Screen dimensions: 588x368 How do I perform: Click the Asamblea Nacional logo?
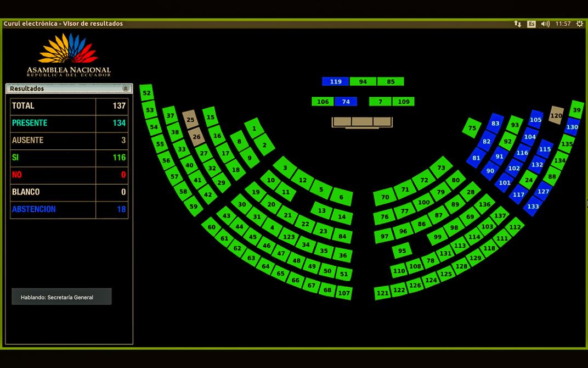[69, 55]
